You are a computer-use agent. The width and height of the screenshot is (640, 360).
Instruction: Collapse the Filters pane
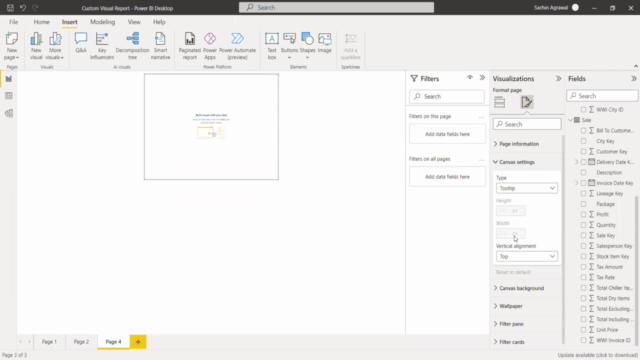(482, 78)
